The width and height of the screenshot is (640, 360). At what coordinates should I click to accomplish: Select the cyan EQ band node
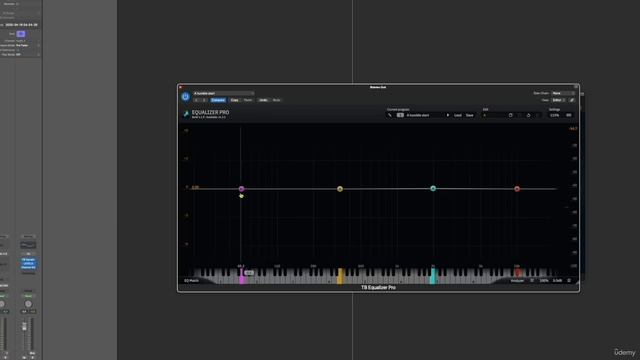[433, 188]
